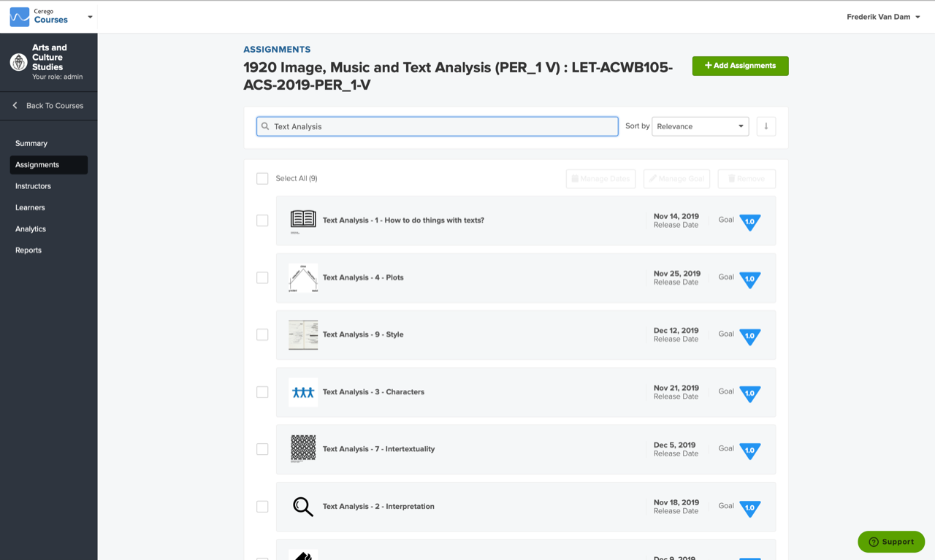The image size is (935, 560).
Task: Click the Add Assignments button
Action: [740, 66]
